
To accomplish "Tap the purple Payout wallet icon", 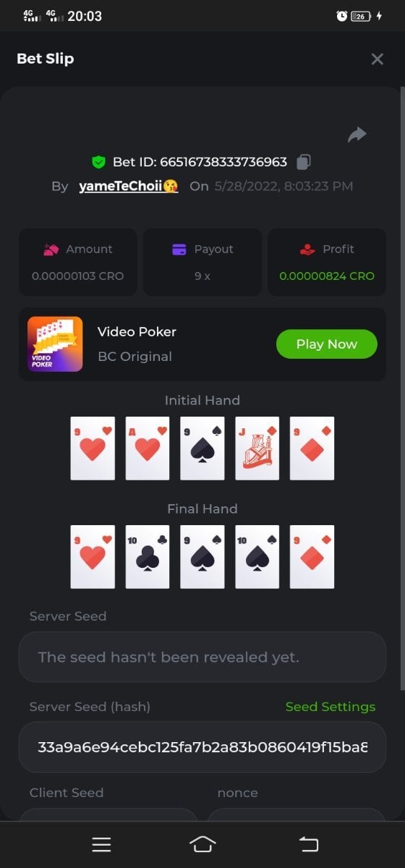I will coord(179,250).
